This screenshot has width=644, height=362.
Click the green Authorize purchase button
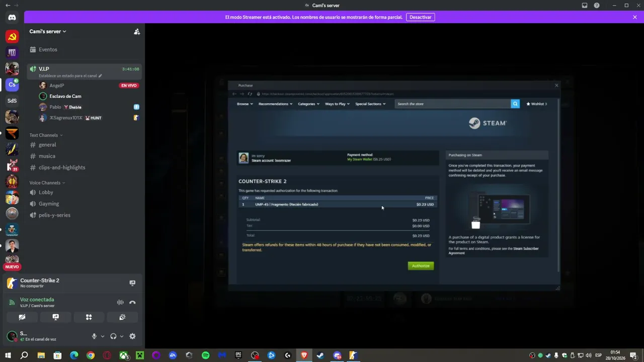point(421,265)
